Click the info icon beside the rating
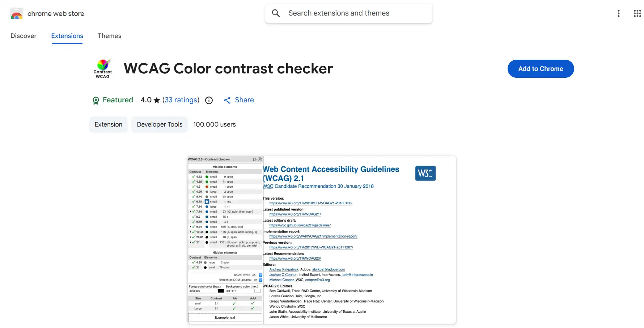The width and height of the screenshot is (644, 328). [x=209, y=101]
